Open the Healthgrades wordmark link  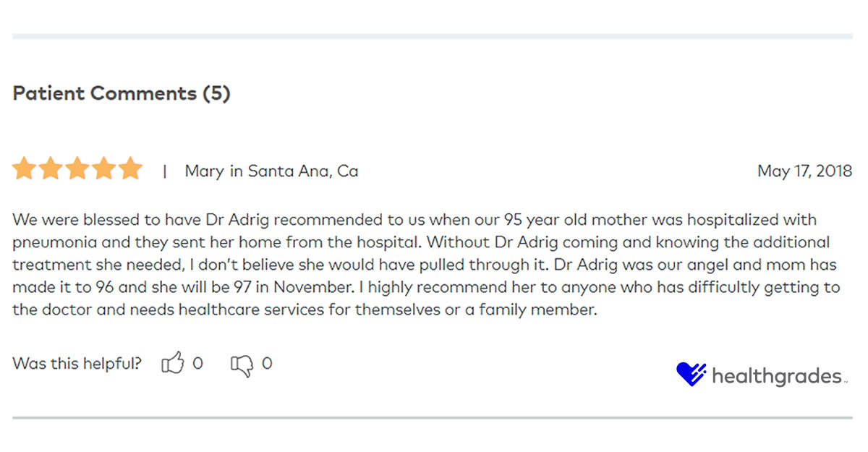click(776, 377)
